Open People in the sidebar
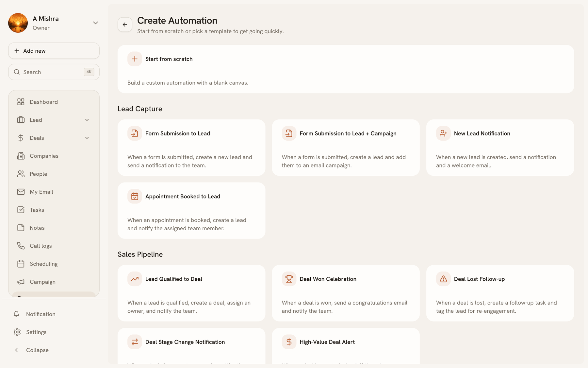588x368 pixels. [54, 174]
